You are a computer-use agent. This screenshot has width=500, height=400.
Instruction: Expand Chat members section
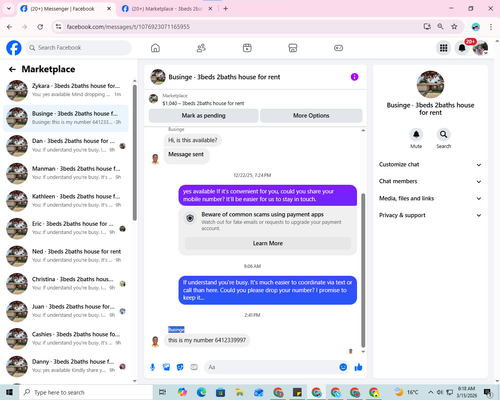pyautogui.click(x=430, y=181)
